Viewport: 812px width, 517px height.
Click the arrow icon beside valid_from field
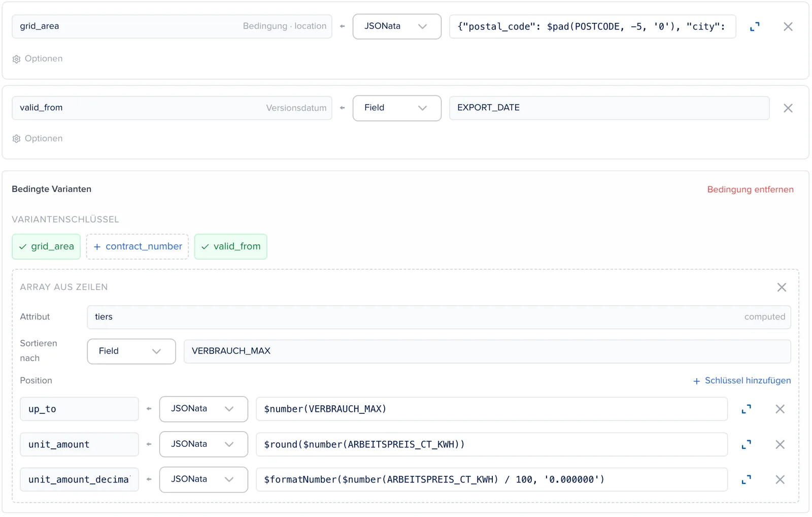[x=343, y=108]
